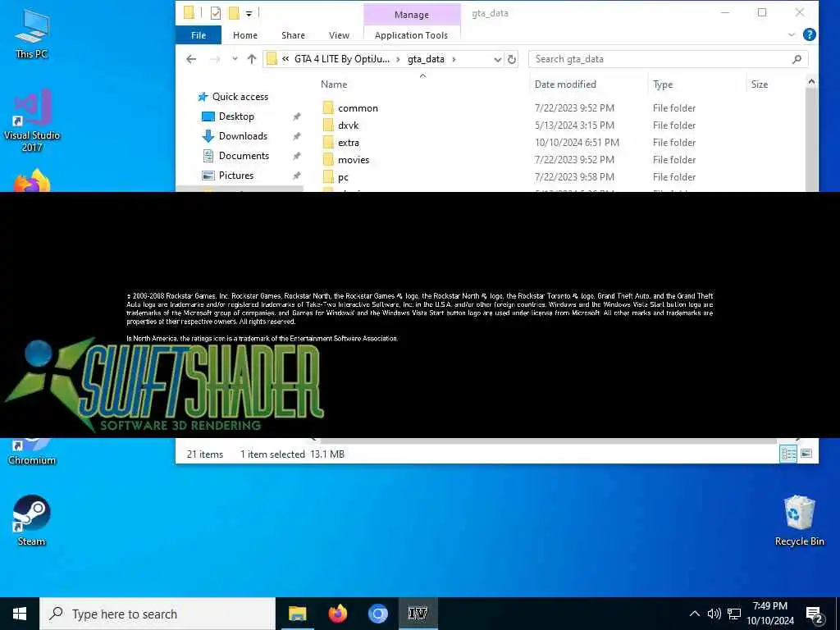Select Quick access in the navigation pane
This screenshot has width=840, height=630.
pos(240,97)
